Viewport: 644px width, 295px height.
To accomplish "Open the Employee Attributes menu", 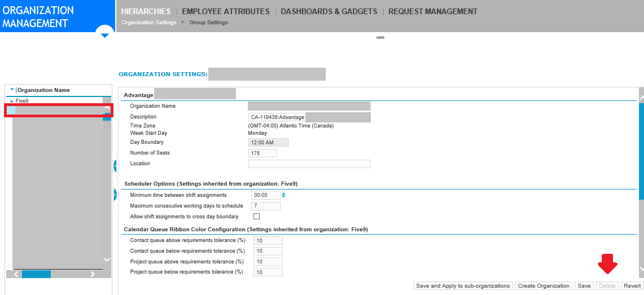I will (x=226, y=11).
